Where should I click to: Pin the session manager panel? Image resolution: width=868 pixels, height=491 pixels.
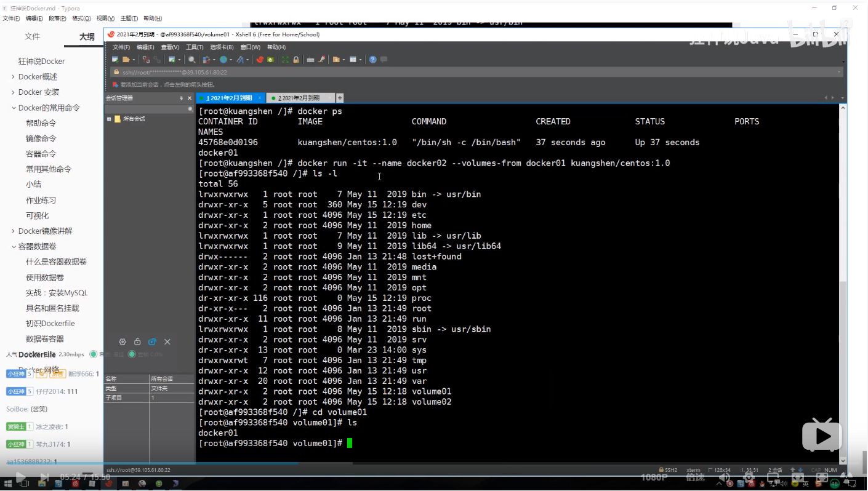pyautogui.click(x=181, y=98)
